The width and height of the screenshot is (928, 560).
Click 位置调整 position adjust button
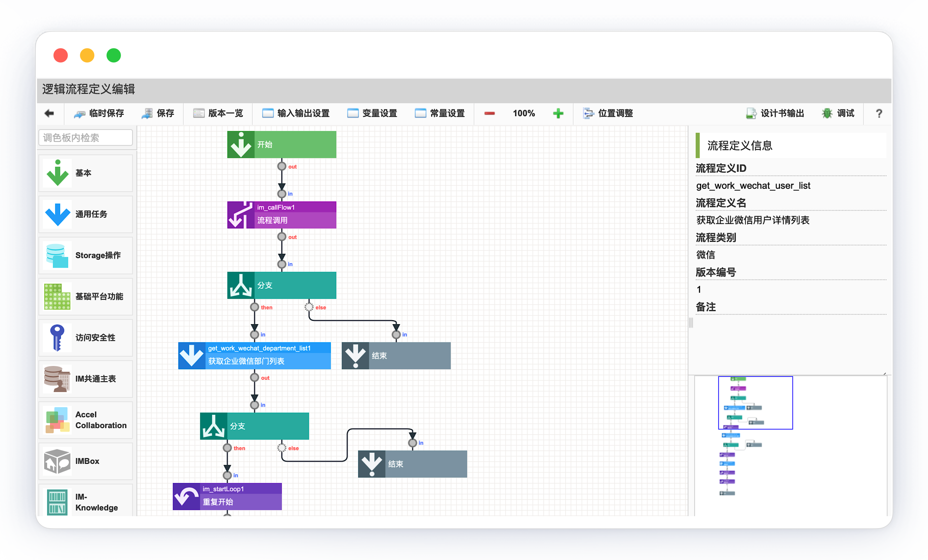click(608, 113)
